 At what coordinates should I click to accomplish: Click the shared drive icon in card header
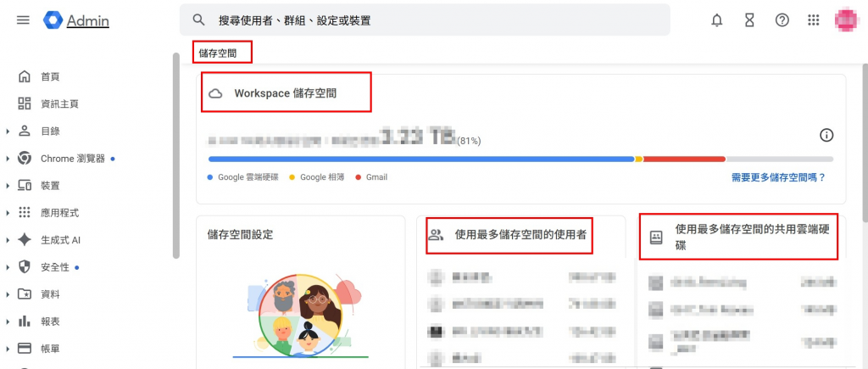tap(656, 238)
